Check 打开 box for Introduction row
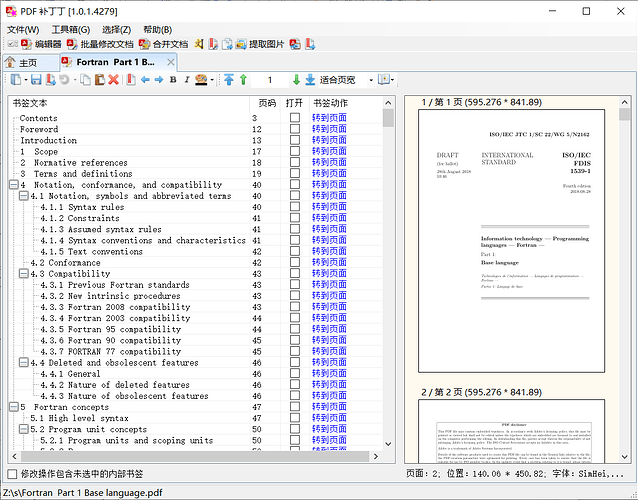 295,140
